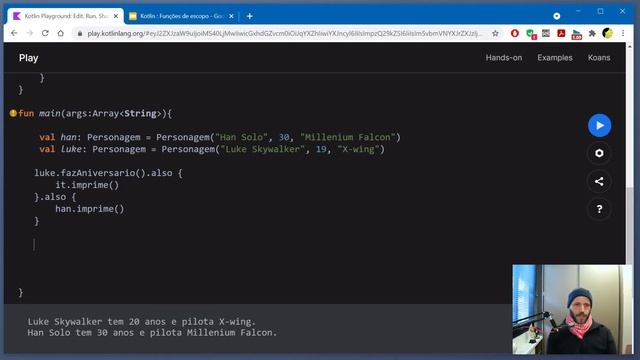Open the Hands-on link
The image size is (640, 360).
[504, 58]
